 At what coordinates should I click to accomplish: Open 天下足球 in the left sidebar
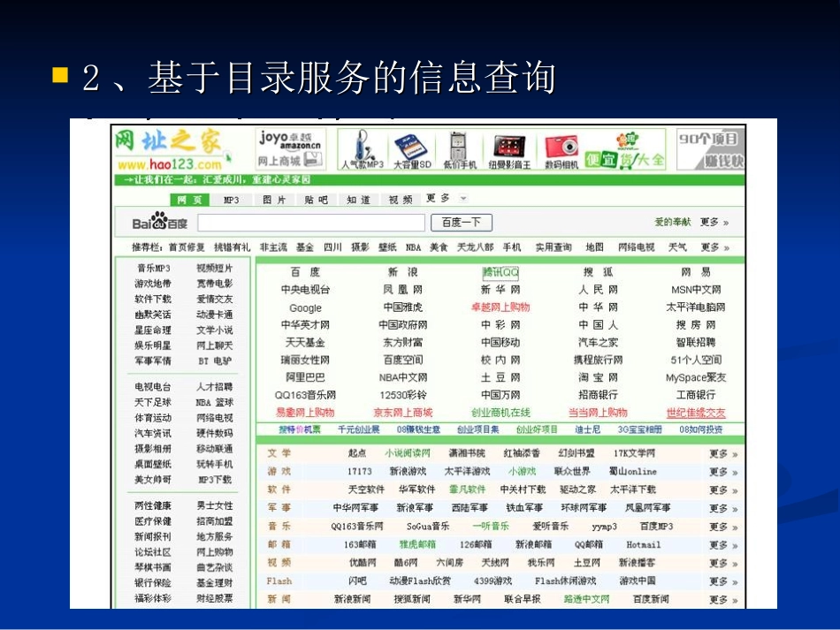(x=153, y=402)
